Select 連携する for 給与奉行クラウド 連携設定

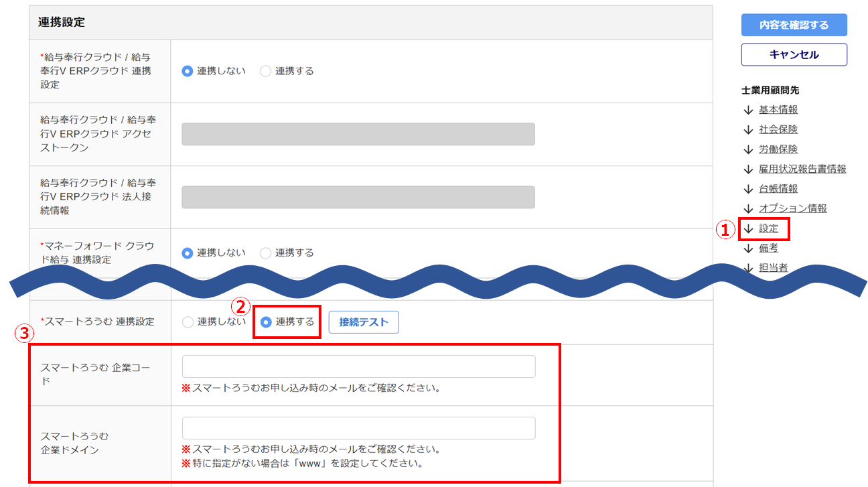pyautogui.click(x=265, y=71)
